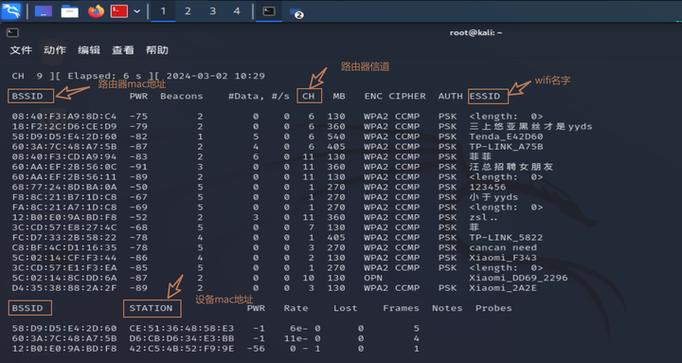This screenshot has width=682, height=363.
Task: Switch to workspace 1
Action: point(163,11)
